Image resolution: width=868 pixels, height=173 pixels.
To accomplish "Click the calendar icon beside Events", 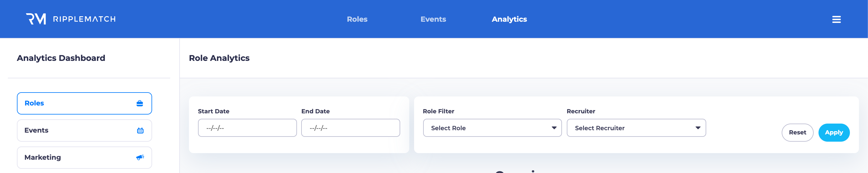I will click(x=140, y=131).
